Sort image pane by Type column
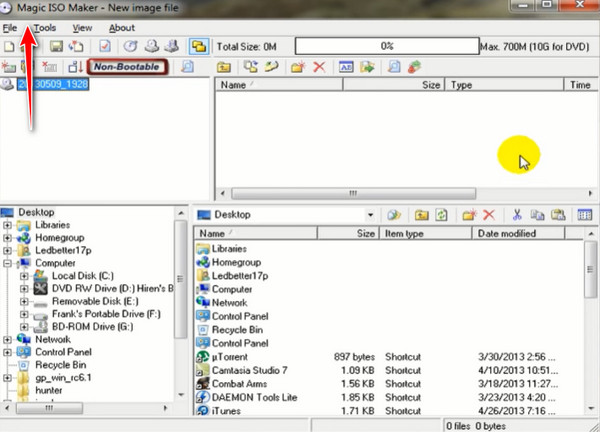The width and height of the screenshot is (600, 432). point(504,85)
